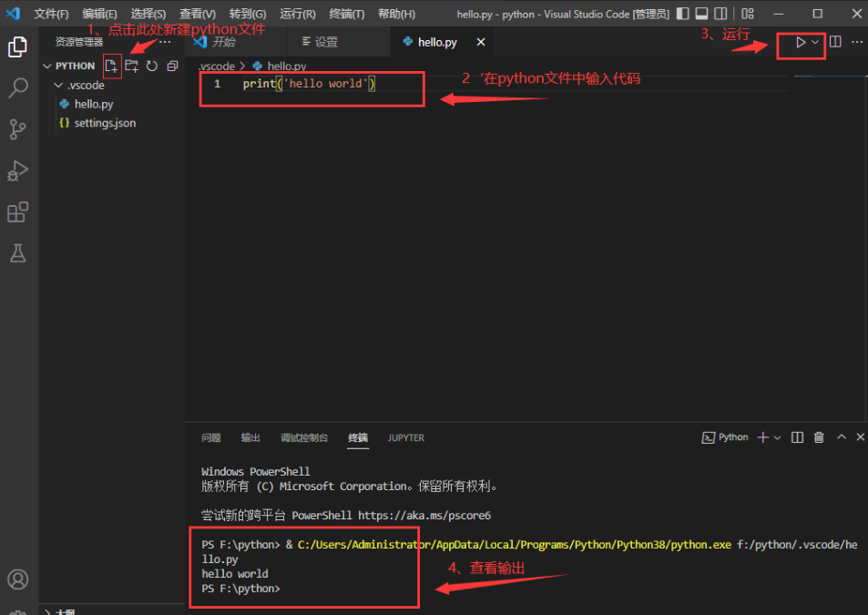Open the Extensions view
Viewport: 868px width, 615px height.
(17, 212)
